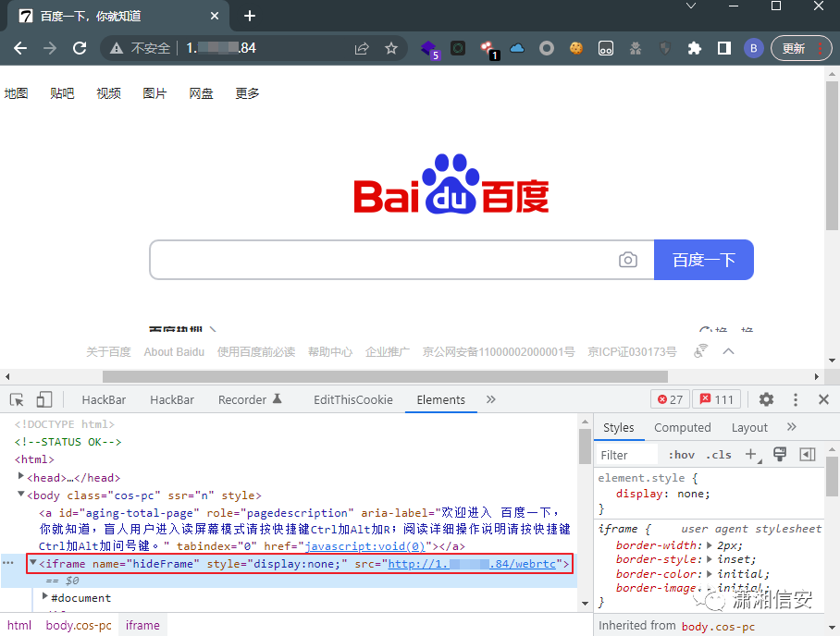Open the About Baidu footer link
Viewport: 840px width, 636px height.
point(174,351)
